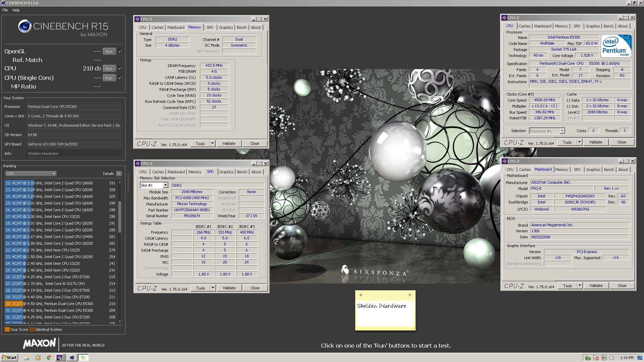This screenshot has width=644, height=362.
Task: Click the MAXON logo at bottom
Action: 39,344
